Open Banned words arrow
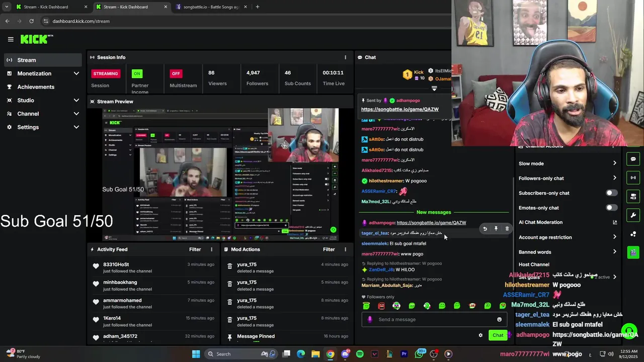Viewport: 644px width, 362px height. coord(614,252)
